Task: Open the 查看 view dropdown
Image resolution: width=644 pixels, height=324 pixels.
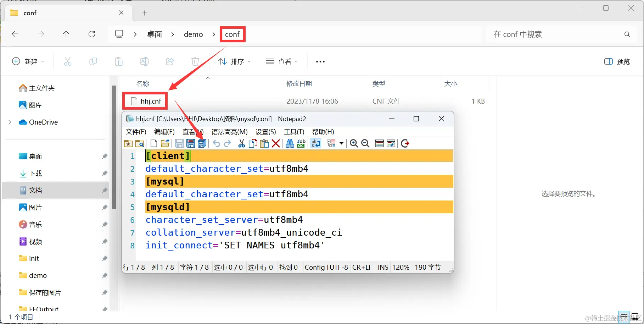Action: [x=282, y=61]
